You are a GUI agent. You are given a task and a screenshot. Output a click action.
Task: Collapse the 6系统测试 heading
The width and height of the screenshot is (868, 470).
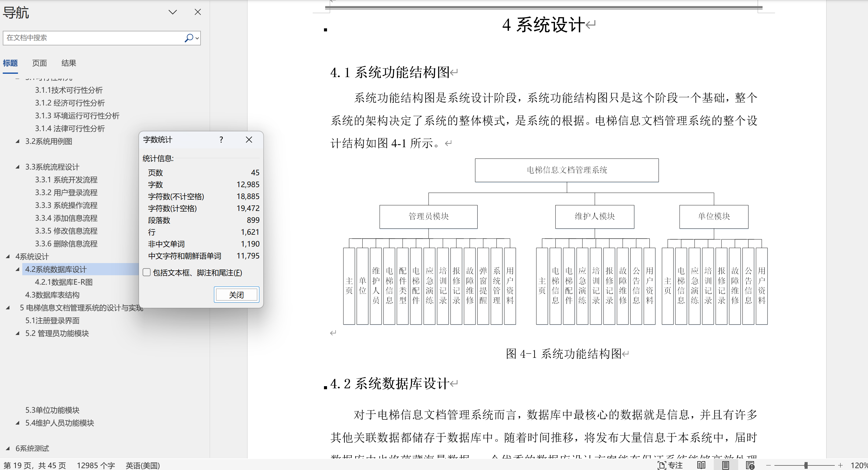[x=8, y=449]
